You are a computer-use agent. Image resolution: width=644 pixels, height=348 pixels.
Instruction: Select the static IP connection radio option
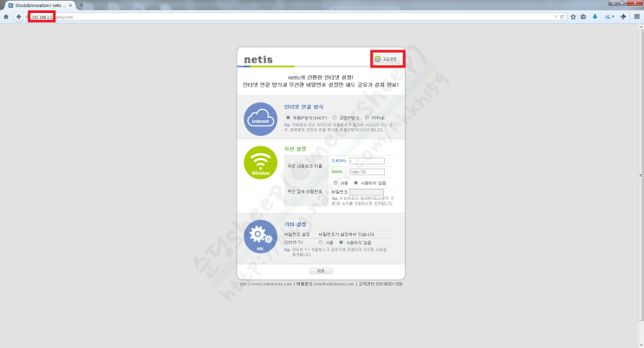click(335, 117)
